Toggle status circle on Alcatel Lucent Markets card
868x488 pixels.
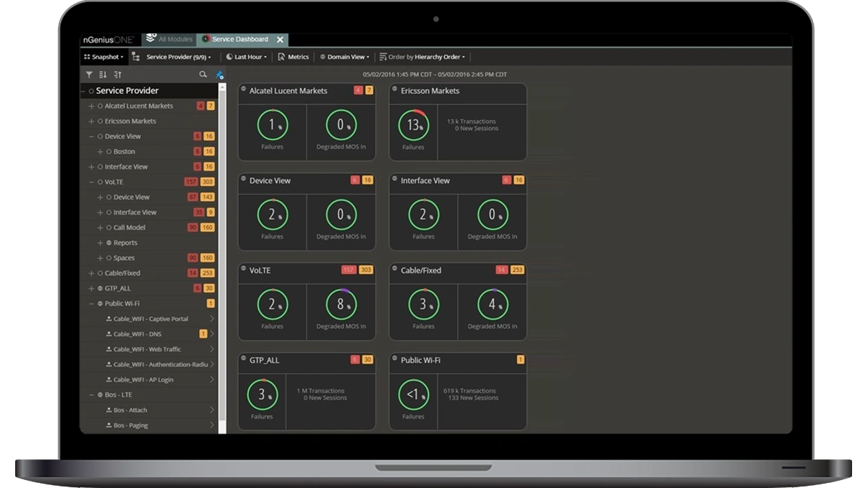(x=244, y=89)
